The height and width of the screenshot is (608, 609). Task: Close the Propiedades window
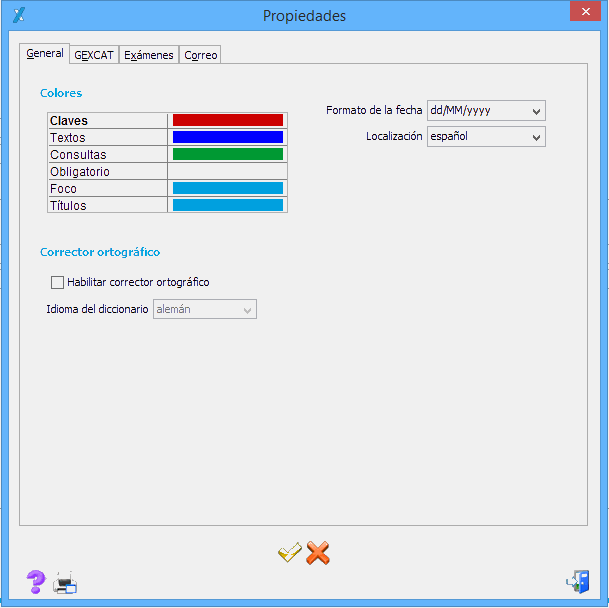[x=583, y=13]
